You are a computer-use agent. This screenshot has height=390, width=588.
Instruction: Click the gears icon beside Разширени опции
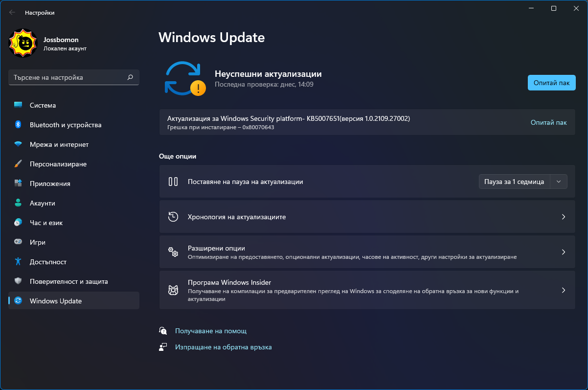point(173,252)
